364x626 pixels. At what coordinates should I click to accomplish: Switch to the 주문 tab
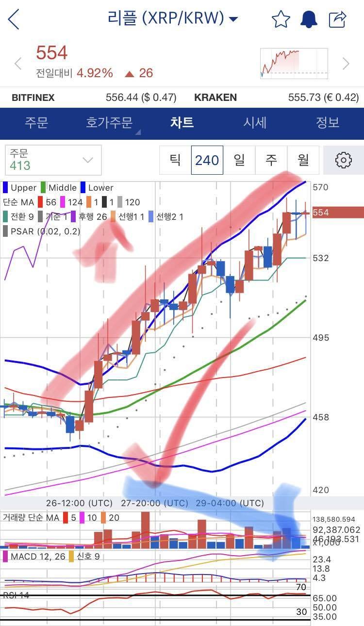(36, 122)
